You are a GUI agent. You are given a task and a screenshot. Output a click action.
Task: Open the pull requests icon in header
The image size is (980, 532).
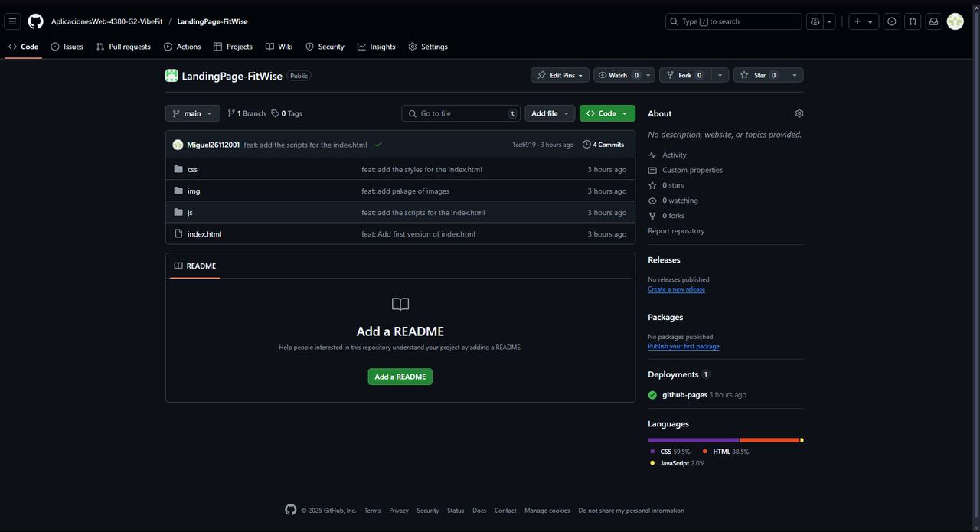(913, 21)
